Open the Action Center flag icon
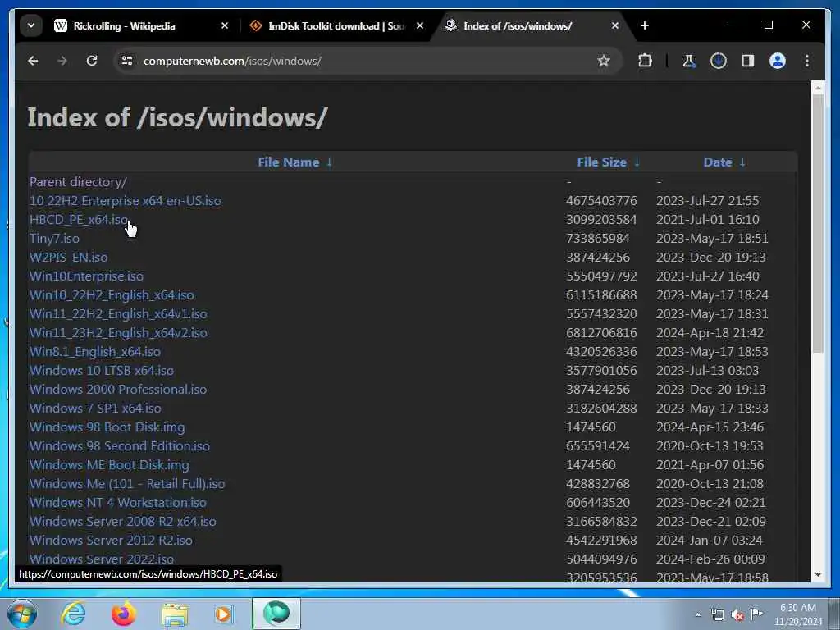 pos(756,614)
